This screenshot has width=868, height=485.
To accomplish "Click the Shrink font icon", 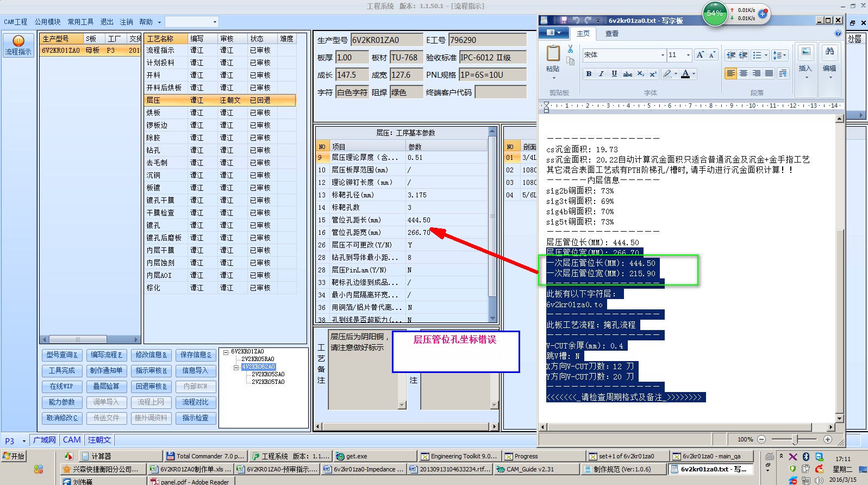I will coord(711,55).
